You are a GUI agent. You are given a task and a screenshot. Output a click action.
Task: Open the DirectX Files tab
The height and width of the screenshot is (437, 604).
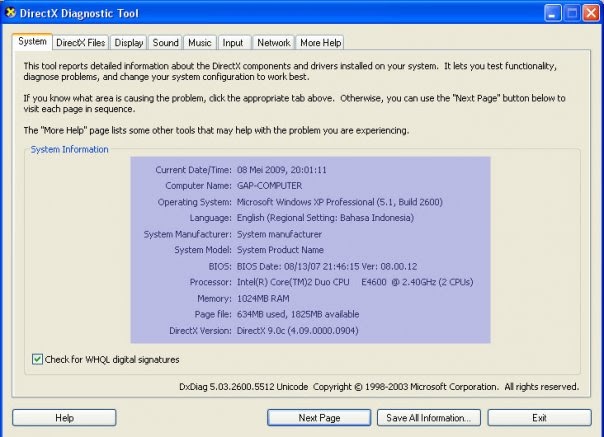(81, 43)
